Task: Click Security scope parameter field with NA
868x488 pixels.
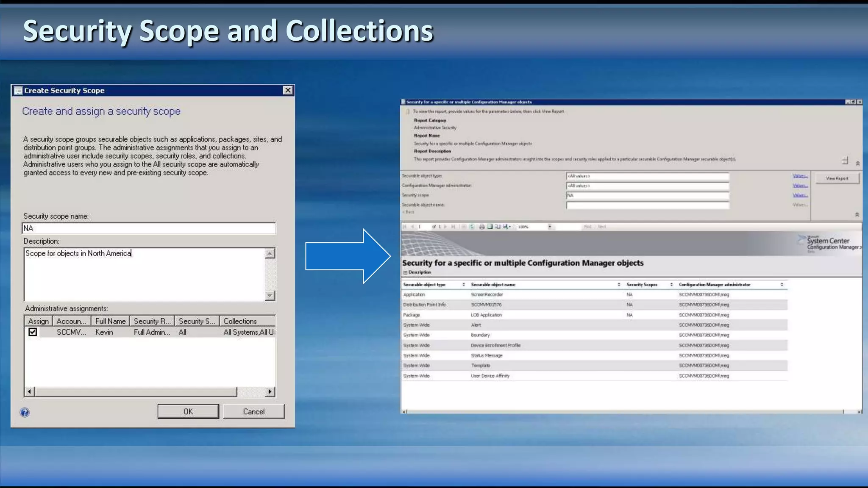Action: coord(648,195)
